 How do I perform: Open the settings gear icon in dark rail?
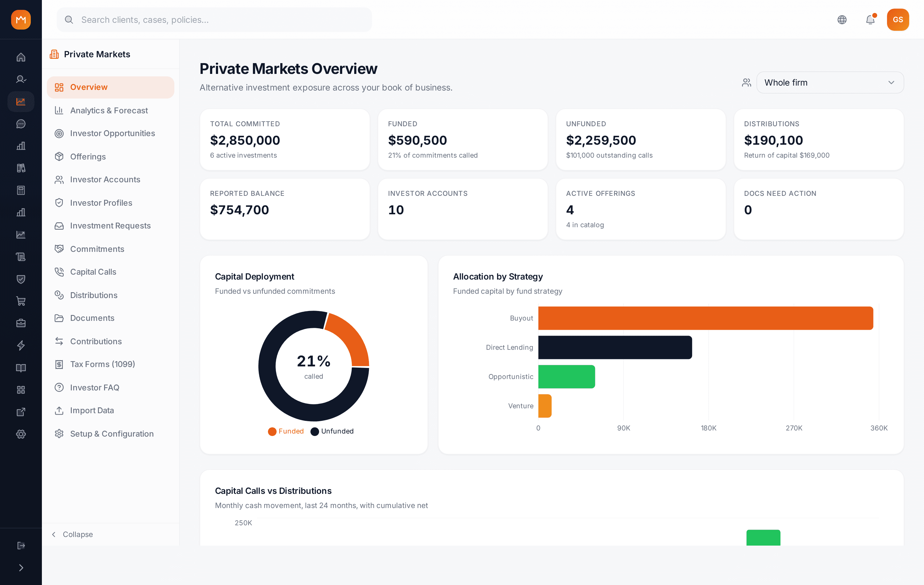21,434
